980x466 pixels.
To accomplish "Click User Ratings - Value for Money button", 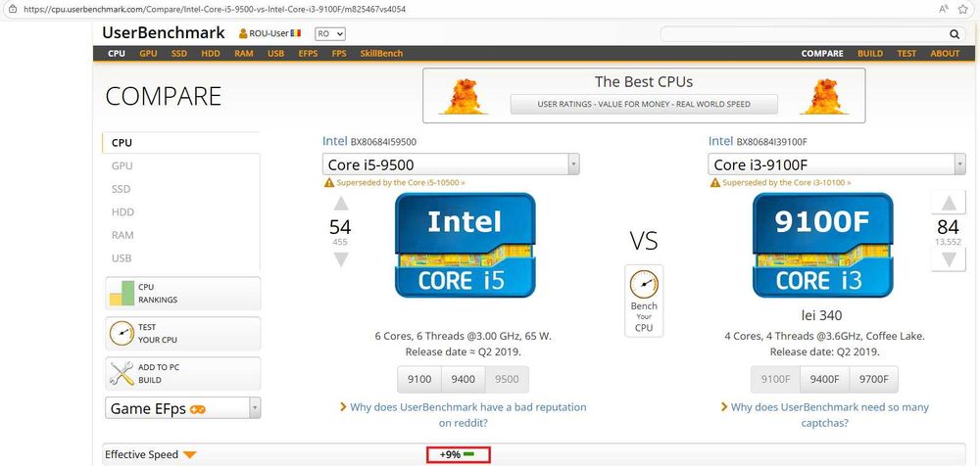I will point(644,105).
